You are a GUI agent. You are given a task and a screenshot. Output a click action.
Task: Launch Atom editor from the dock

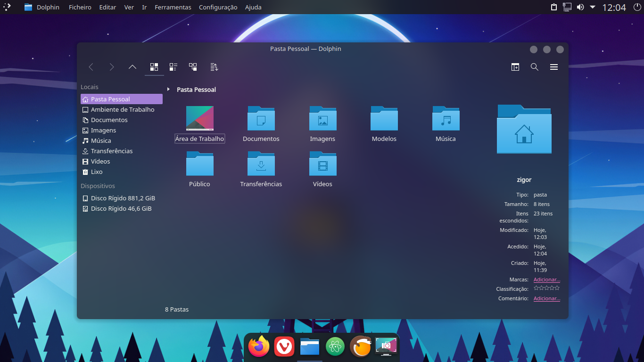coord(335,347)
